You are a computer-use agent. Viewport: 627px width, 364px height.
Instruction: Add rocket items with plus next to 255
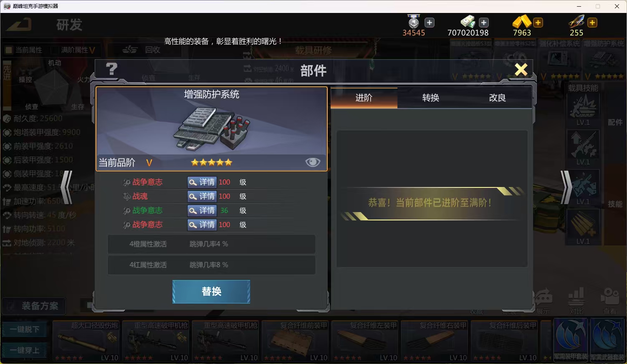(x=592, y=23)
